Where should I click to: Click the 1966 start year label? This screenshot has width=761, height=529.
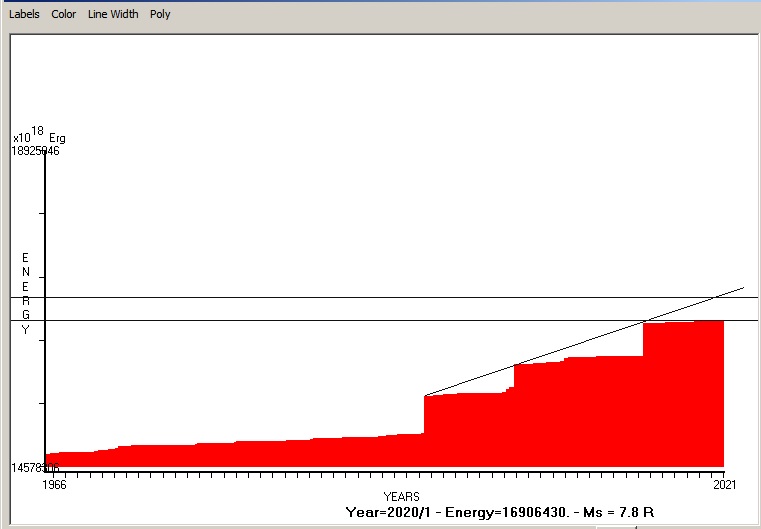tap(53, 485)
